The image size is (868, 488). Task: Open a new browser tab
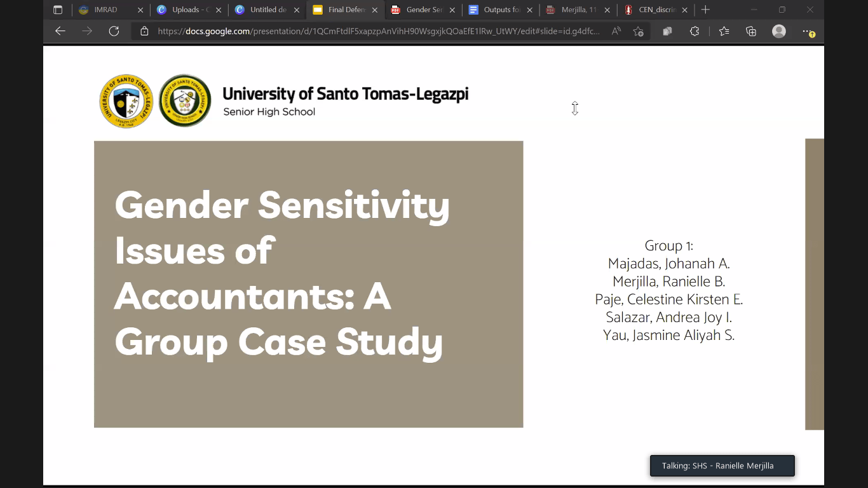pyautogui.click(x=705, y=10)
